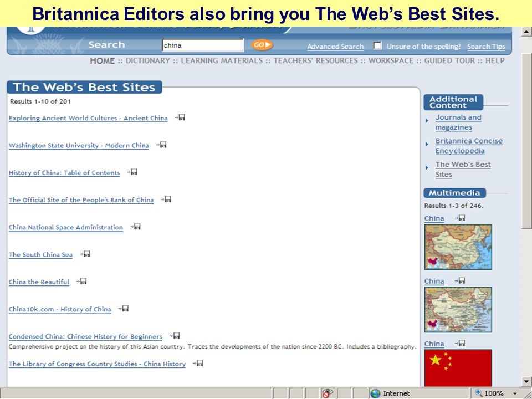Click the arrow bullet beside Journals and magazines
This screenshot has height=399, width=532.
[427, 120]
